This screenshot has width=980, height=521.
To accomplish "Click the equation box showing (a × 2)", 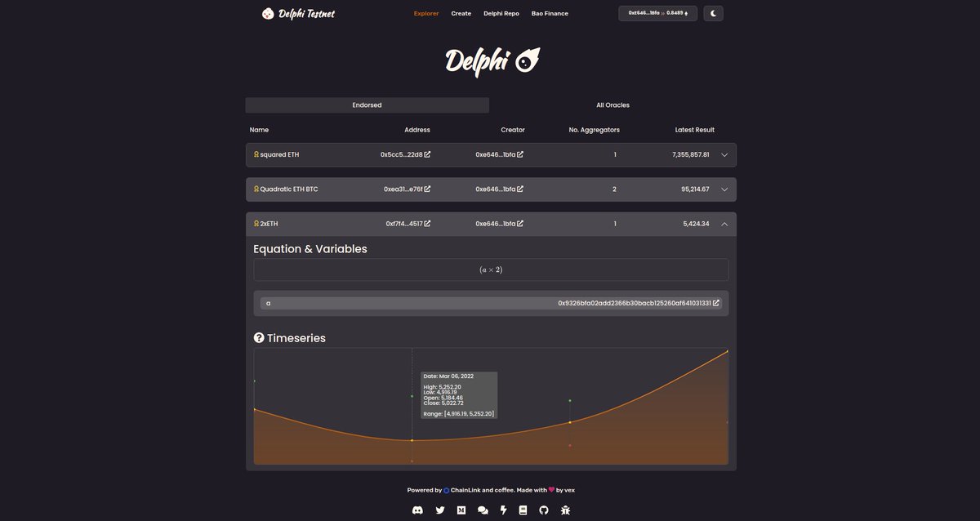I will 491,269.
